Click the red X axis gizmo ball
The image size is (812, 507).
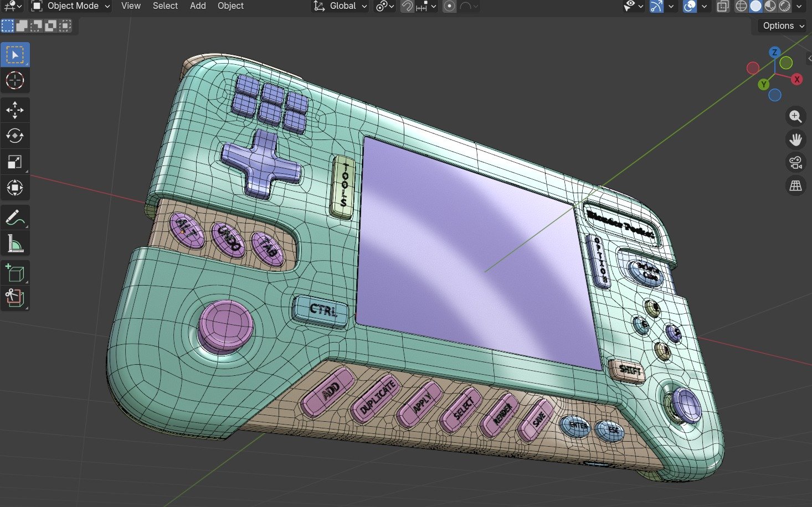click(796, 79)
